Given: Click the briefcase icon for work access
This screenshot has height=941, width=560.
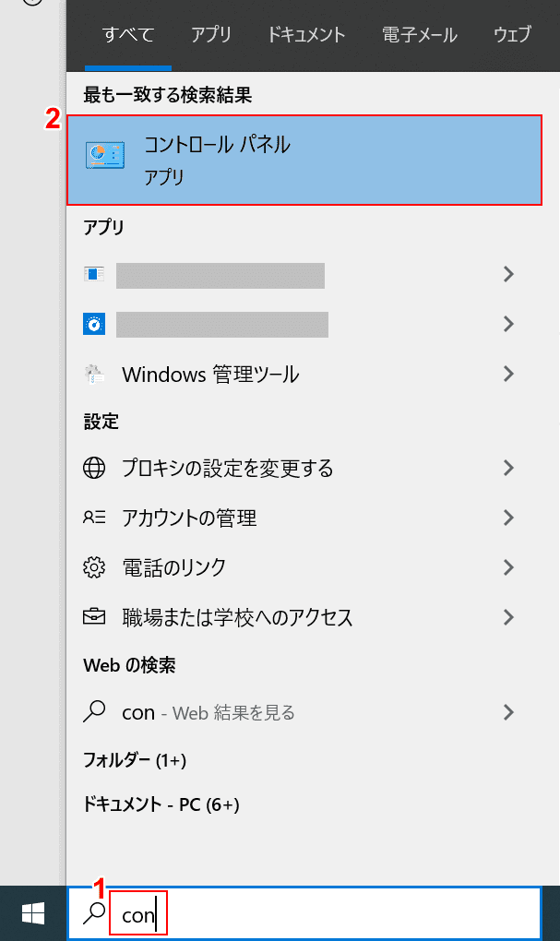Looking at the screenshot, I should [94, 616].
